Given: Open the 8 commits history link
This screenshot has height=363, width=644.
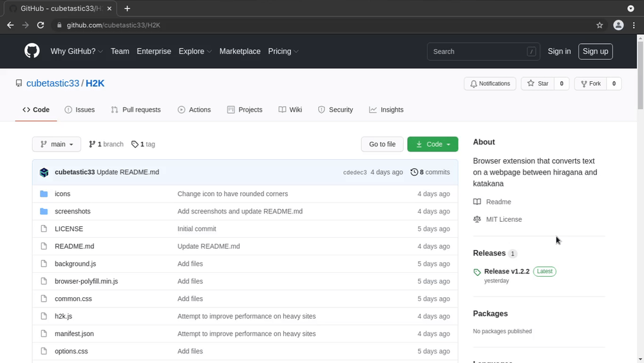Looking at the screenshot, I should coord(430,172).
